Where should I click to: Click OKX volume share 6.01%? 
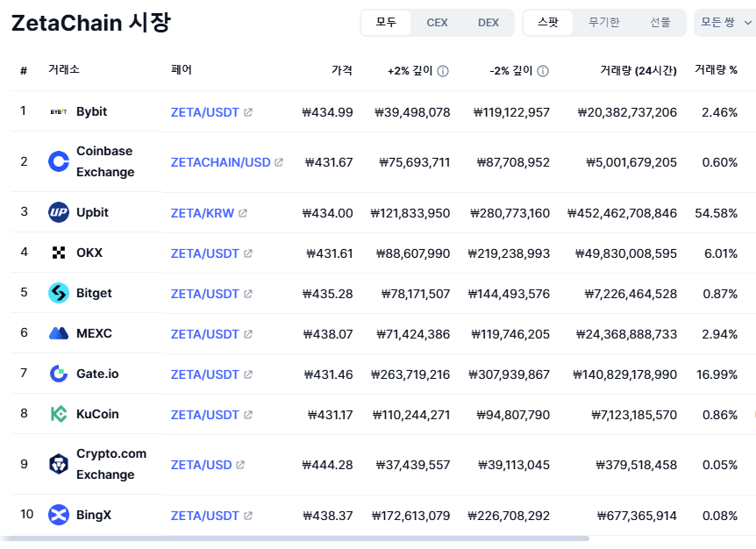[x=721, y=253]
